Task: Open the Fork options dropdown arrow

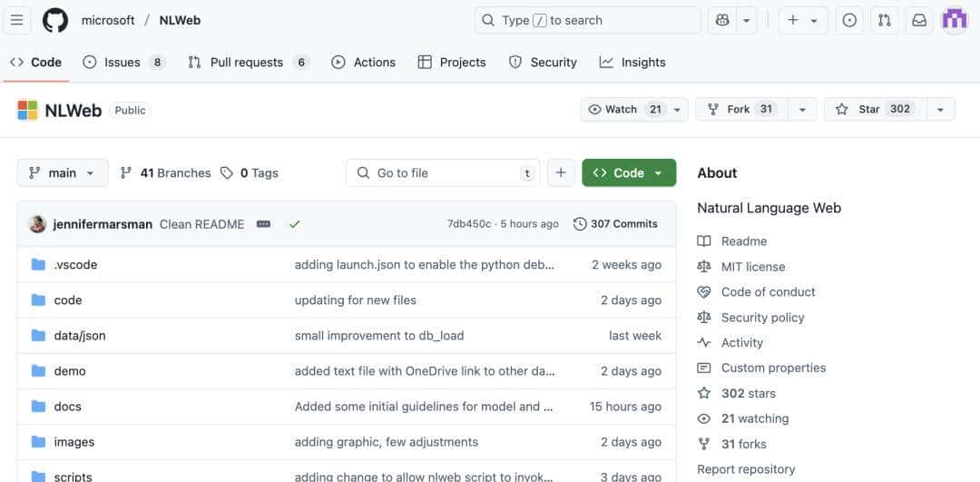Action: tap(802, 109)
